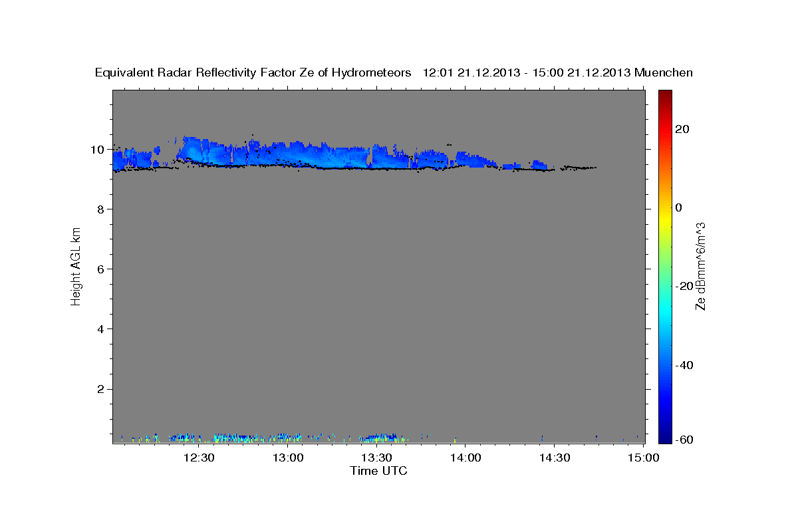Screen dimensions: 798x532
Task: Click the colorbar value '-40'
Action: pyautogui.click(x=685, y=365)
